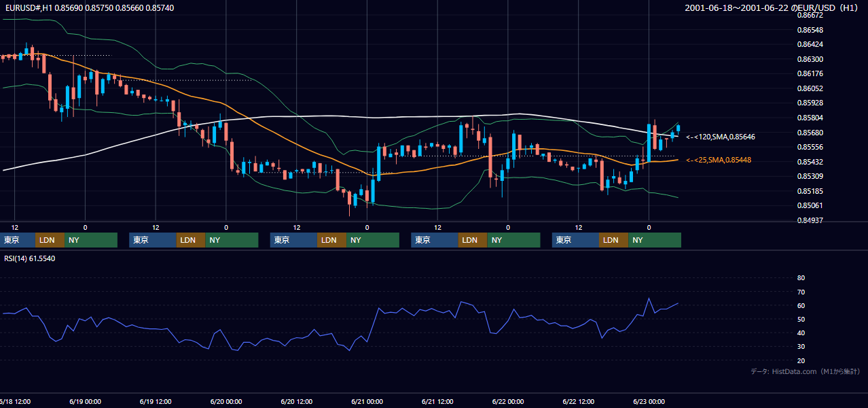The width and height of the screenshot is (868, 408).
Task: Click price axis value 0.85432
Action: pyautogui.click(x=810, y=162)
